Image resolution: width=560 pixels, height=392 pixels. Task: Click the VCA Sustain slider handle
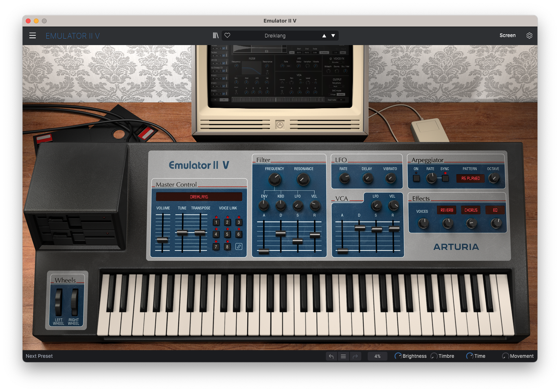(377, 229)
